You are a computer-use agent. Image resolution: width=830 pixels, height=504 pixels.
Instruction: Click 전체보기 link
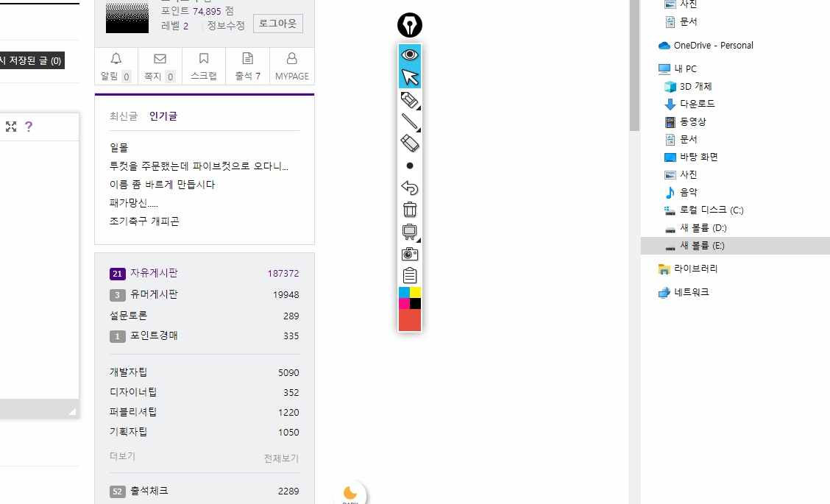click(x=281, y=458)
